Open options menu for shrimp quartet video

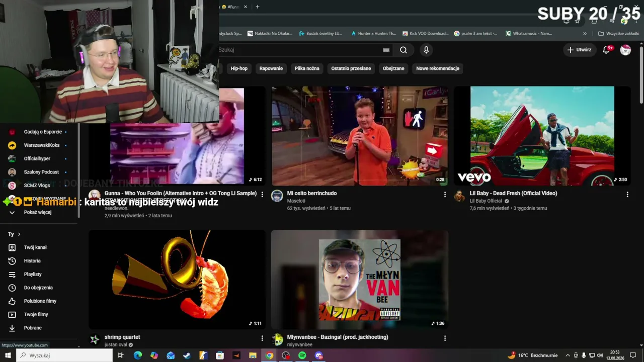[x=262, y=338]
